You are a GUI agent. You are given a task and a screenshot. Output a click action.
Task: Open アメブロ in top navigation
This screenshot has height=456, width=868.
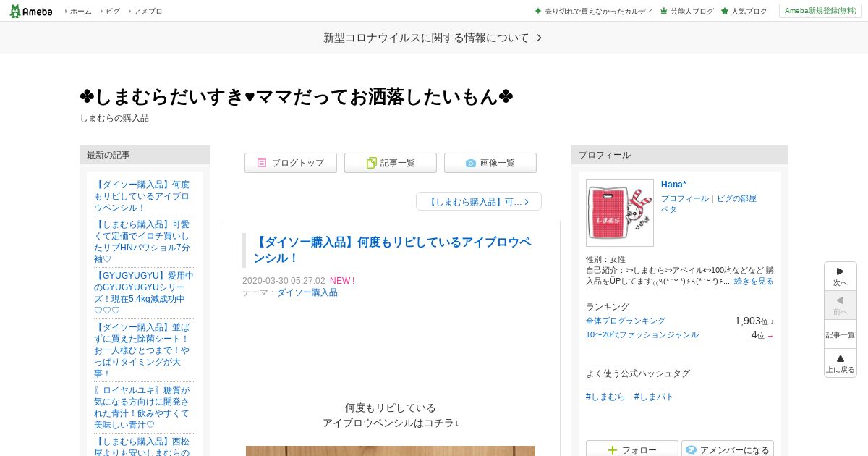point(148,12)
